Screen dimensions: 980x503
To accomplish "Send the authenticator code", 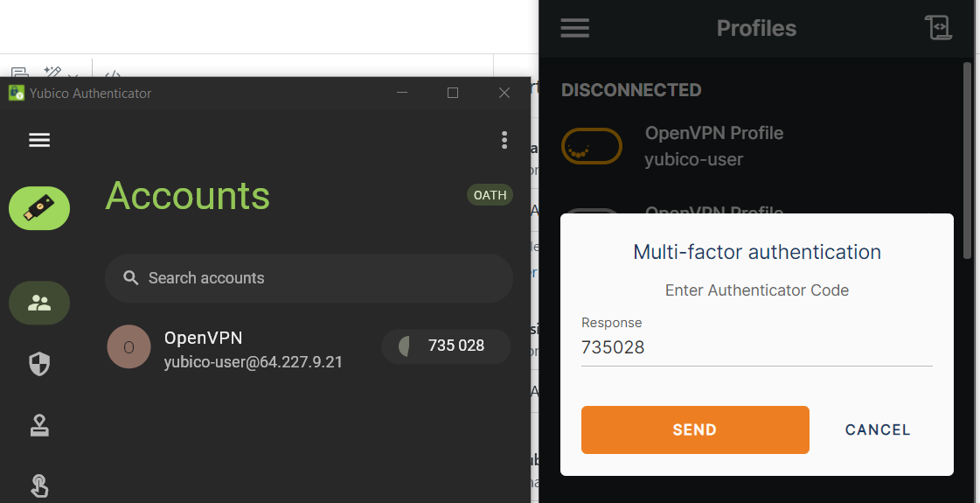I will click(x=695, y=430).
